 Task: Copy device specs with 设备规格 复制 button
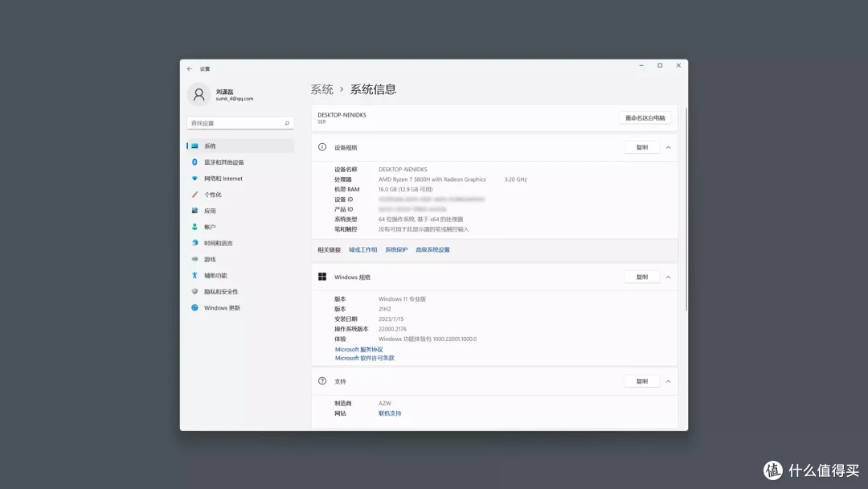point(641,147)
